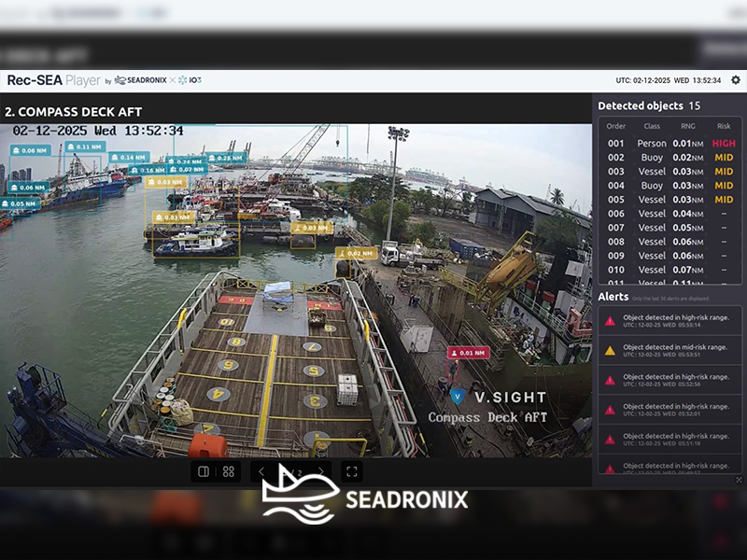Screen dimensions: 747x560
Task: Click the Detected objects count 15
Action: point(695,105)
